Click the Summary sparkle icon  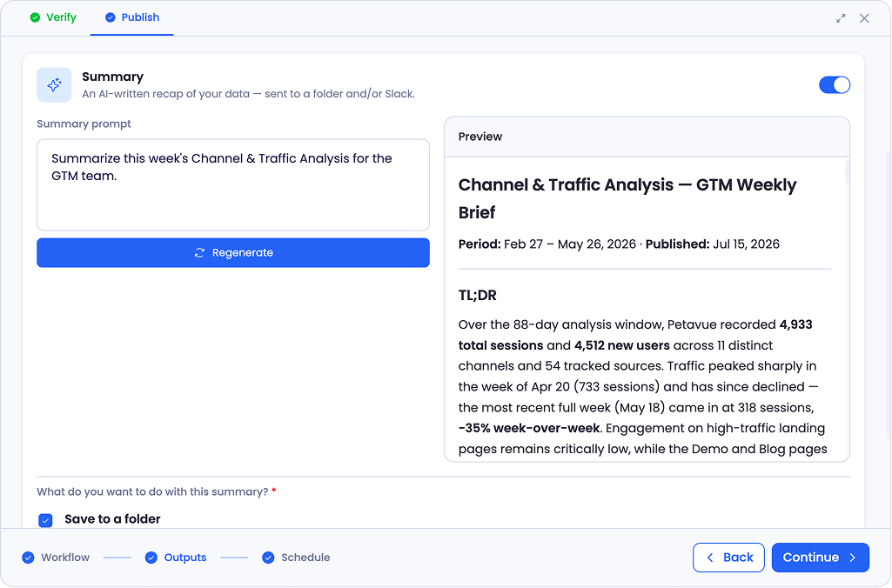[54, 84]
